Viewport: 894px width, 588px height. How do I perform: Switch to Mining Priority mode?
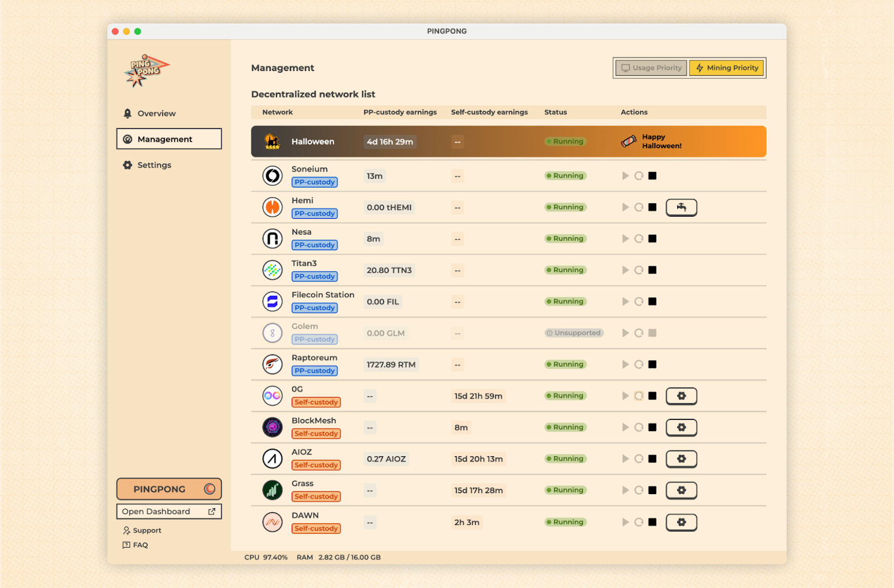[726, 68]
